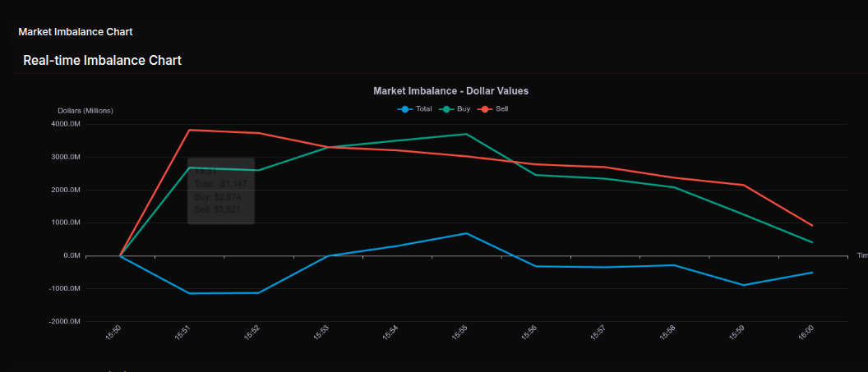Image resolution: width=868 pixels, height=372 pixels.
Task: Click the hover tooltip box at 15:51
Action: [x=221, y=191]
